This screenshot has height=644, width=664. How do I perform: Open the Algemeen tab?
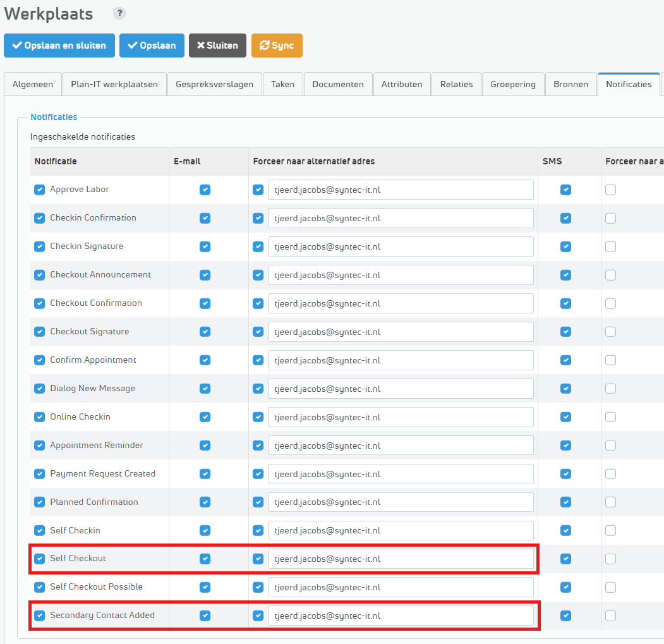click(x=33, y=84)
